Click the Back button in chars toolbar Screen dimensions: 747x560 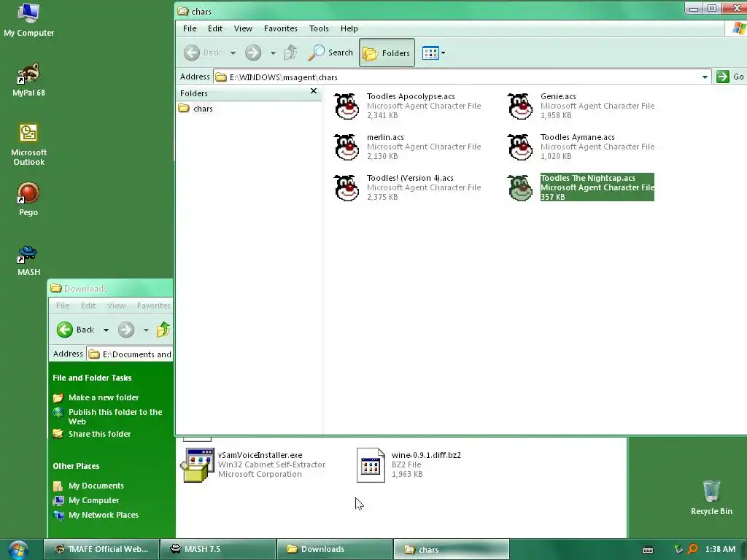(203, 52)
